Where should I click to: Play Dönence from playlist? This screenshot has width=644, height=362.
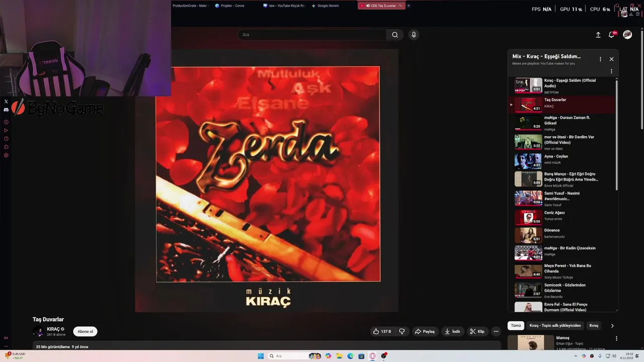(560, 235)
